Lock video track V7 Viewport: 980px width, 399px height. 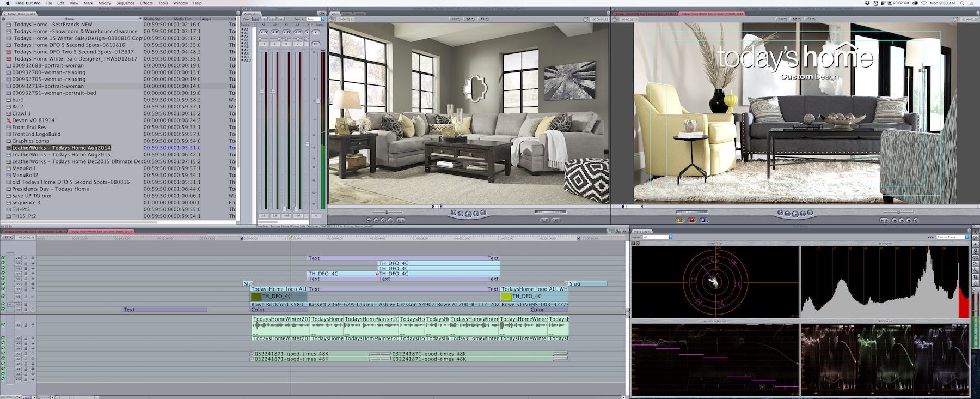[26, 274]
